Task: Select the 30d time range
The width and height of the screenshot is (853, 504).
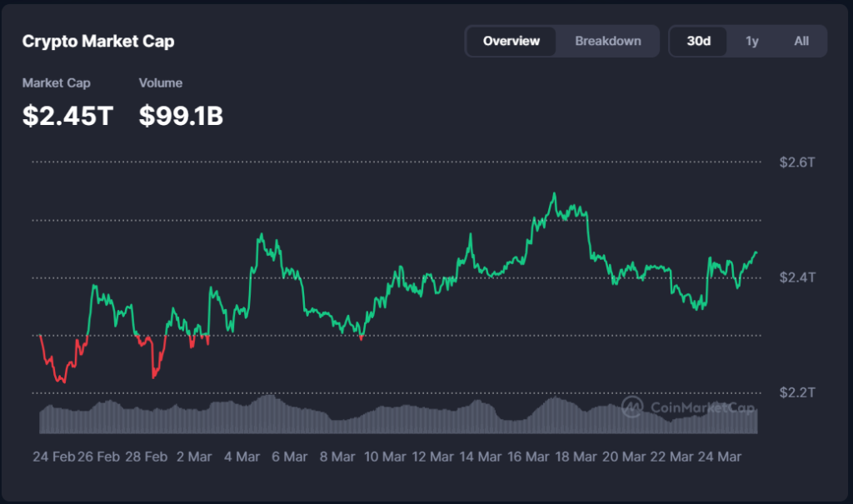Action: (698, 41)
